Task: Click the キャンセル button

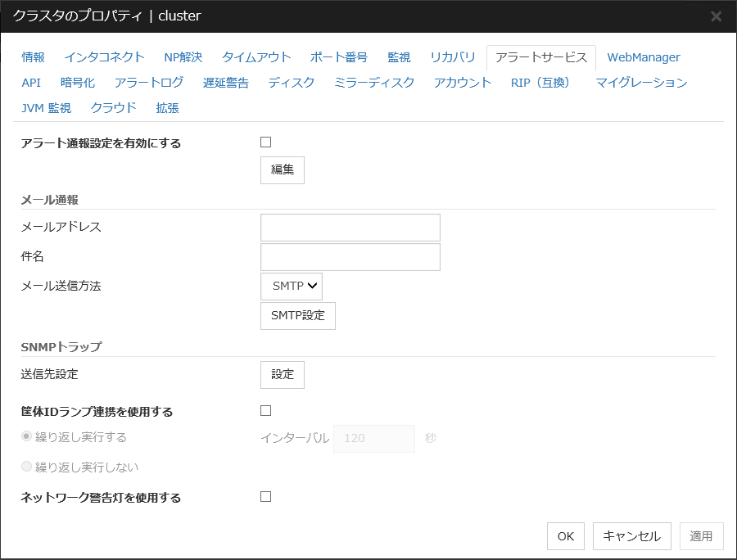Action: 631,536
